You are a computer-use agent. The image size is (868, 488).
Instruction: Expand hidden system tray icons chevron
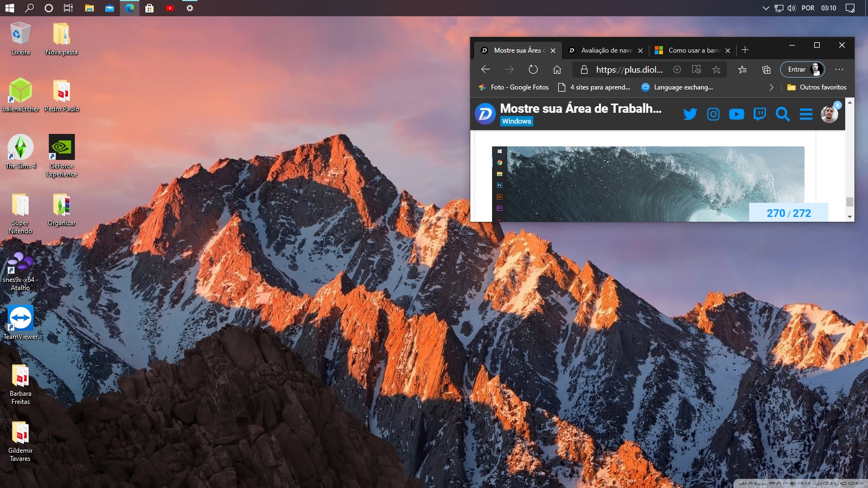pos(765,8)
